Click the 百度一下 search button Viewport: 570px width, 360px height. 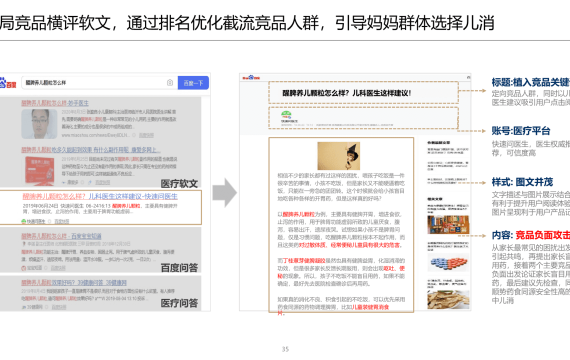193,83
